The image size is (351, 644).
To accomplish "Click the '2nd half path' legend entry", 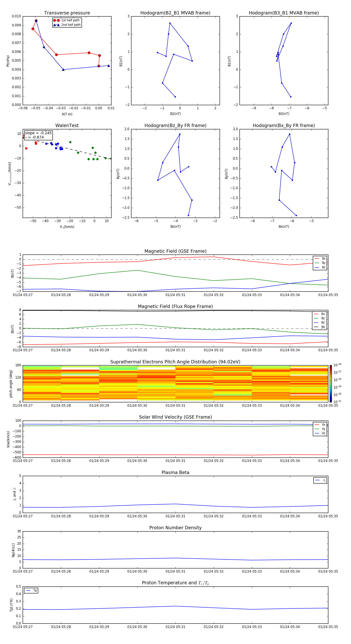I will pos(67,25).
